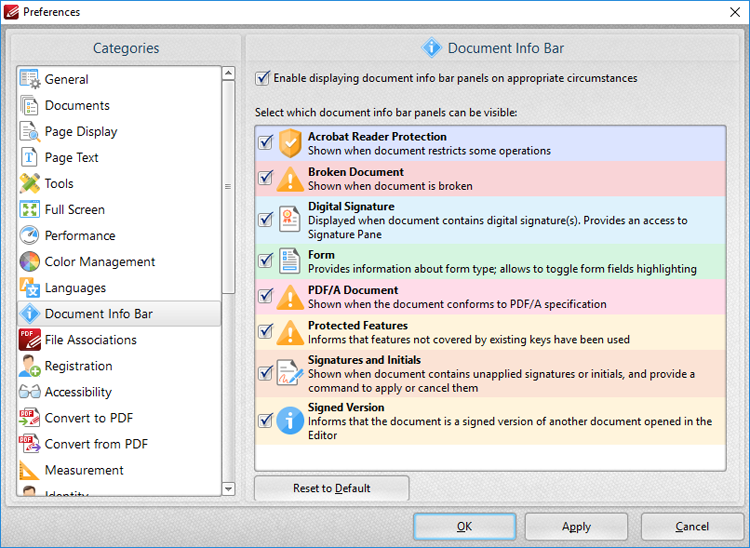
Task: Toggle Signatures and Initials panel checkbox
Action: [x=265, y=373]
